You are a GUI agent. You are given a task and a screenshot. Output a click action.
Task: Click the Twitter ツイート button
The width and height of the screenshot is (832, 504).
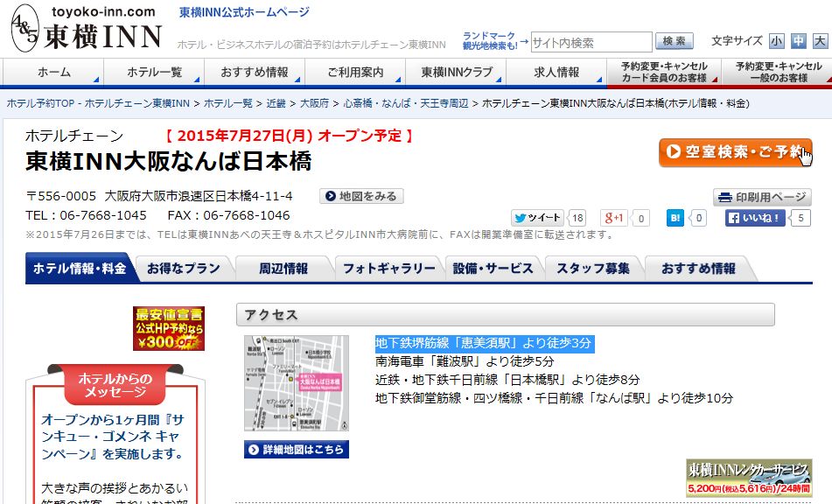point(537,218)
